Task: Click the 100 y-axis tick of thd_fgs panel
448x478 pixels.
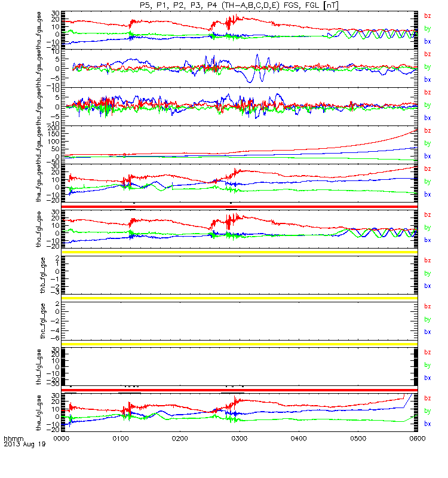Action: 53,142
